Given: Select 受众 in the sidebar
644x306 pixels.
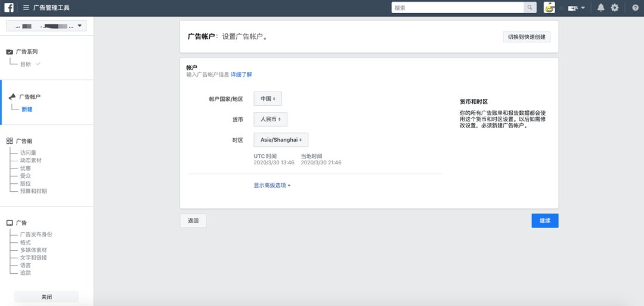Looking at the screenshot, I should pyautogui.click(x=26, y=176).
